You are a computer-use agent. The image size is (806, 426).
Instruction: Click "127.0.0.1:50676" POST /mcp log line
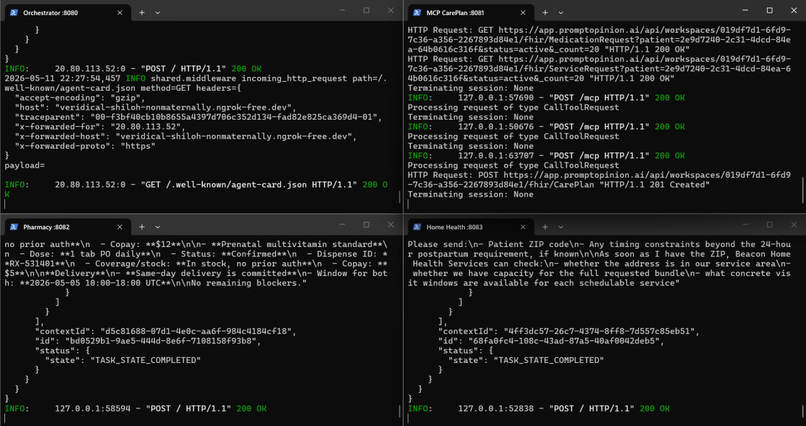pyautogui.click(x=546, y=126)
